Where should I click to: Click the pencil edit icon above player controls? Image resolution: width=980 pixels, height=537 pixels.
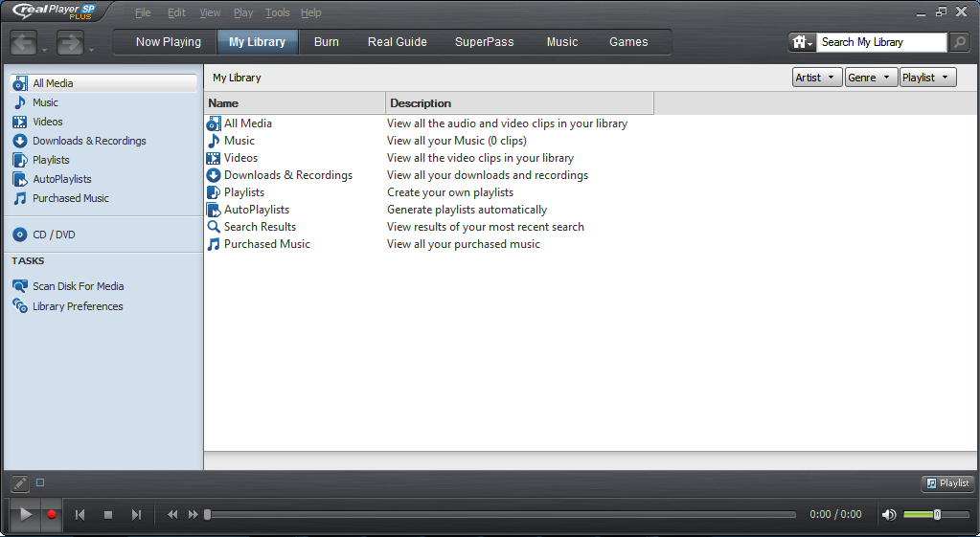[x=20, y=482]
